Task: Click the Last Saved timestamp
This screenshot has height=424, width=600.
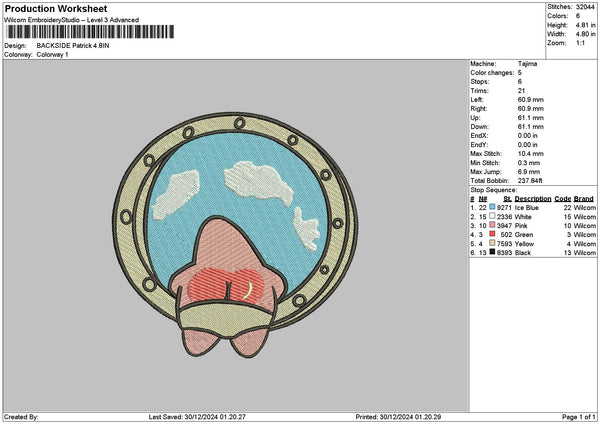Action: pos(197,417)
